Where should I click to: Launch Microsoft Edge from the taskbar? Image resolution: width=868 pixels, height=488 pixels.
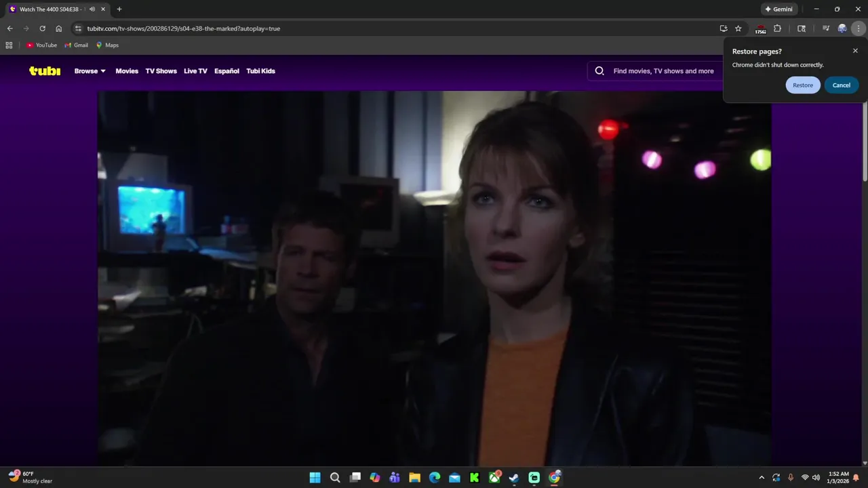coord(435,477)
